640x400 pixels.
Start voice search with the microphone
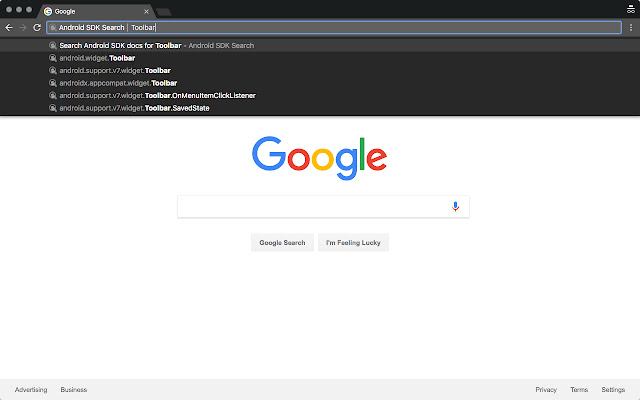(x=455, y=207)
